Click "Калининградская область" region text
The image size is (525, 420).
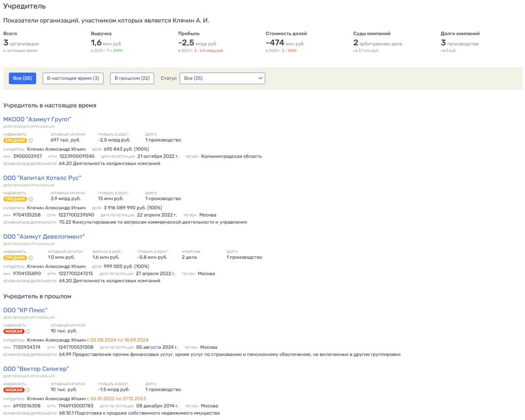pos(231,156)
